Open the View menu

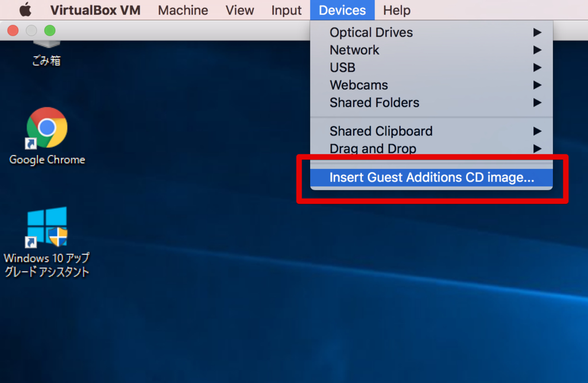pyautogui.click(x=239, y=10)
